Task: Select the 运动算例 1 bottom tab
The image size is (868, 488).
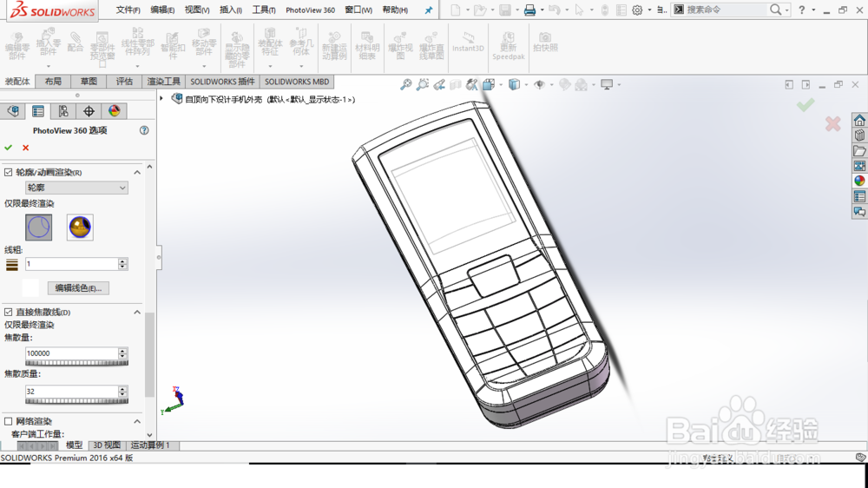Action: click(x=150, y=445)
